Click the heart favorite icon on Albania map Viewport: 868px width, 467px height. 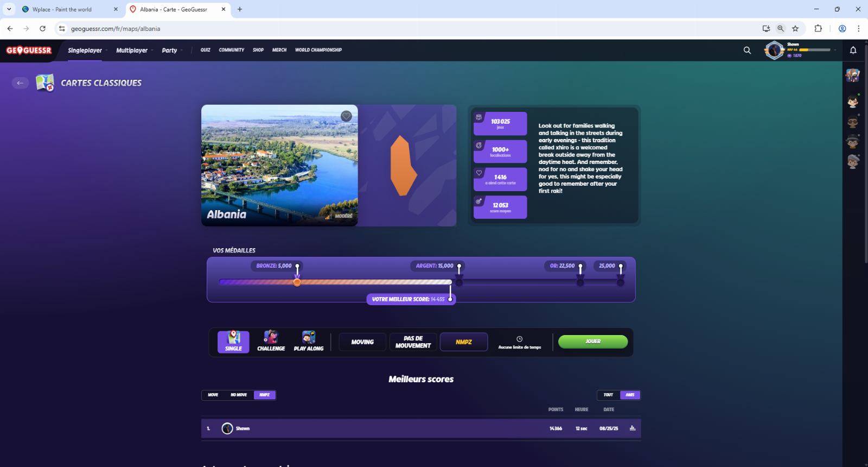[x=346, y=116]
